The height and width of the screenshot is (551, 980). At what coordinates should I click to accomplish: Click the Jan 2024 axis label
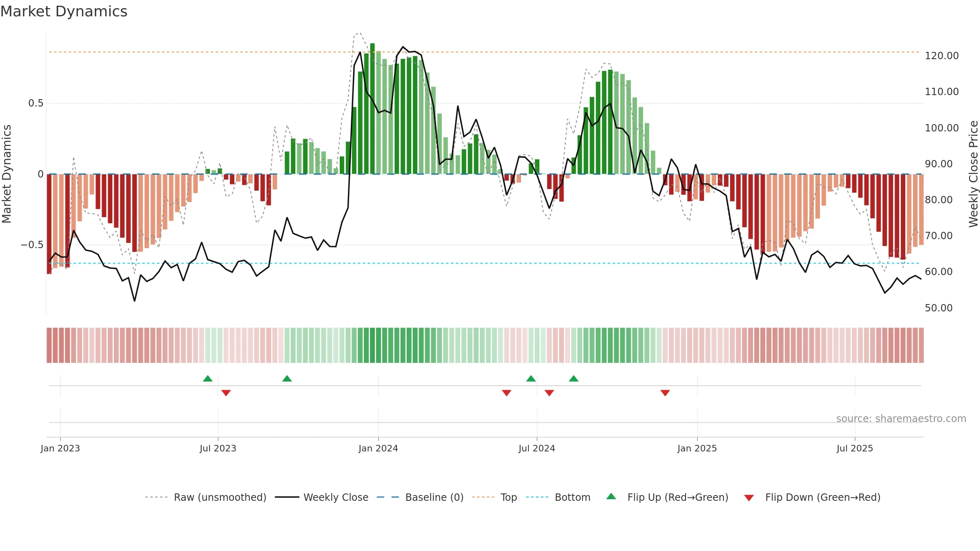coord(379,448)
